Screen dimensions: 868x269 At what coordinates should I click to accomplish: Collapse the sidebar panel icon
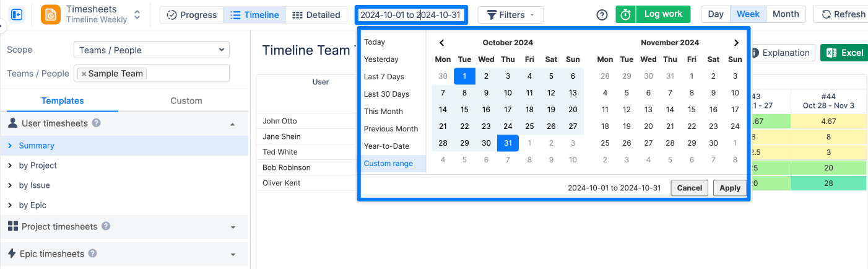[17, 14]
